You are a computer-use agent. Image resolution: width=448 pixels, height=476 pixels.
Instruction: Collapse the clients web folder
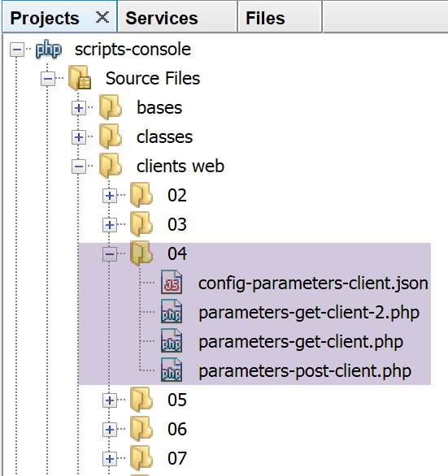point(79,167)
